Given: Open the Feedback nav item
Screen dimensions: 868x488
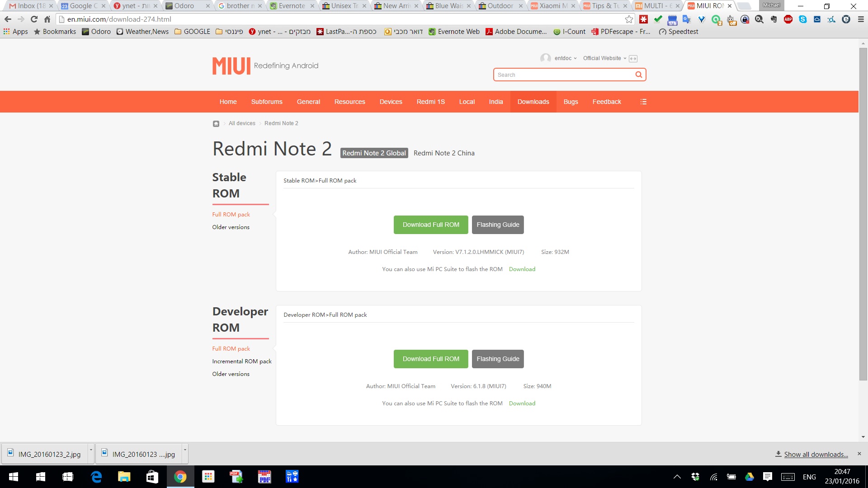Looking at the screenshot, I should (607, 102).
